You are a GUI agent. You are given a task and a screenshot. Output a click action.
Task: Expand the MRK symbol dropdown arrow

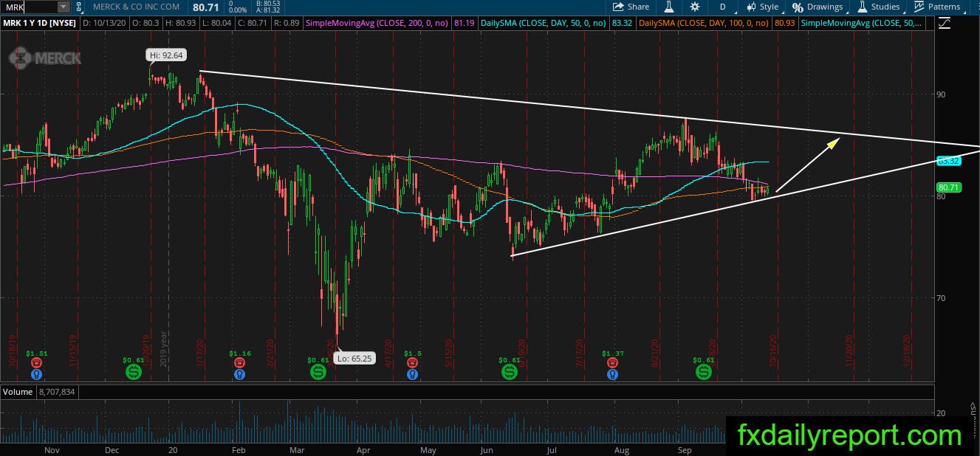pyautogui.click(x=63, y=7)
